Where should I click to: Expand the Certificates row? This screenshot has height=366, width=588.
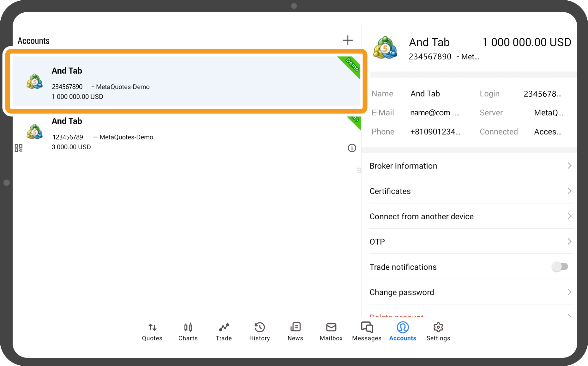coord(471,191)
